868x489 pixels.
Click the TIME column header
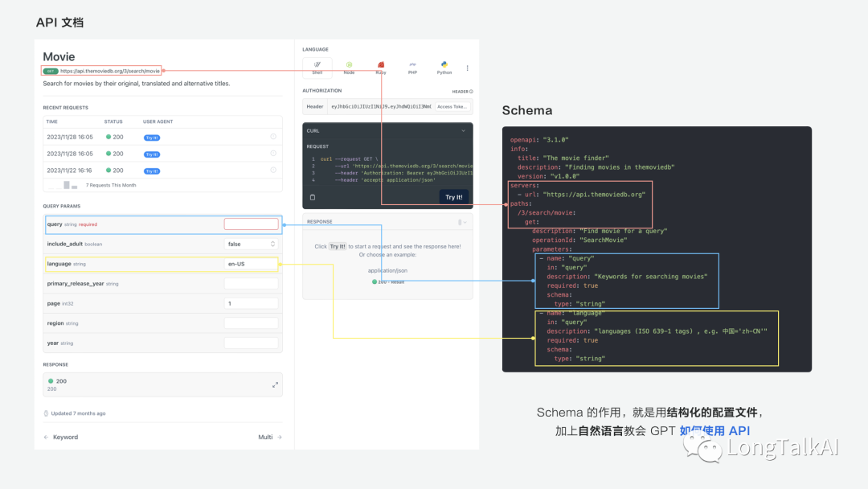(52, 121)
